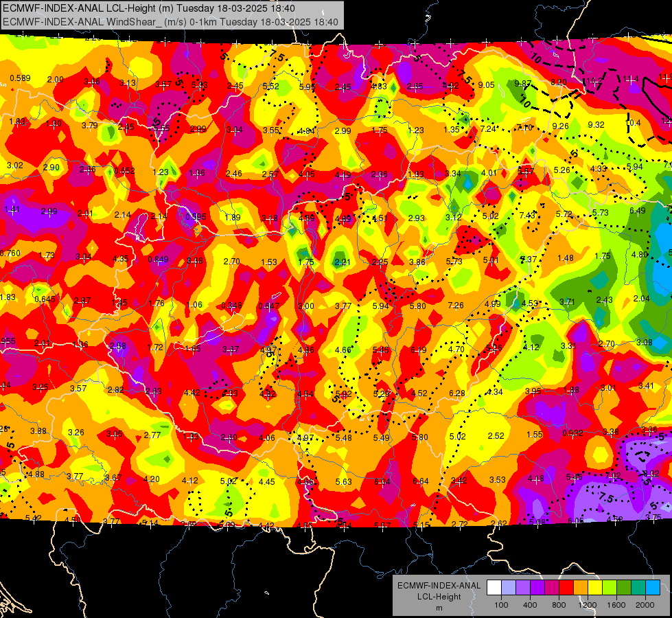Click the wind shear value 8.20
Image resolution: width=672 pixels, height=618 pixels.
point(559,82)
